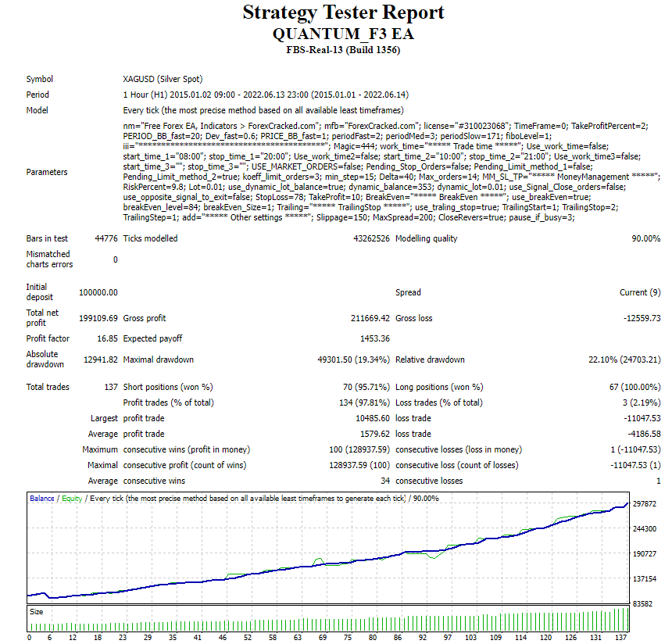Click the Initial deposit 100000.00 value
This screenshot has width=672, height=644.
[x=98, y=292]
